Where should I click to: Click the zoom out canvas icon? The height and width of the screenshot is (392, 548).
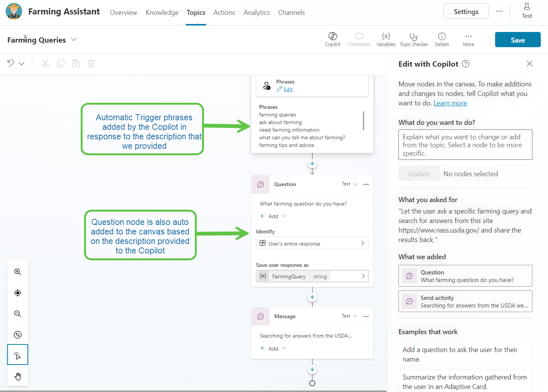[18, 314]
